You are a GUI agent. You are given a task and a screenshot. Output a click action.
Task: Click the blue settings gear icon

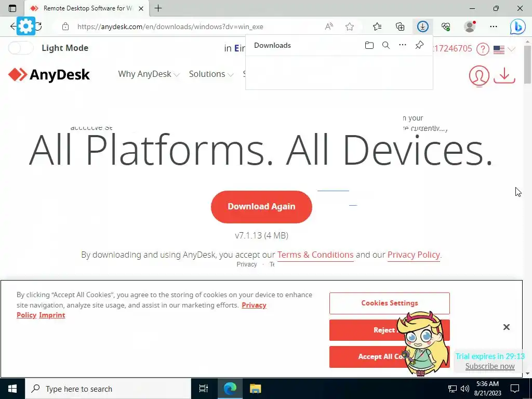pos(26,26)
